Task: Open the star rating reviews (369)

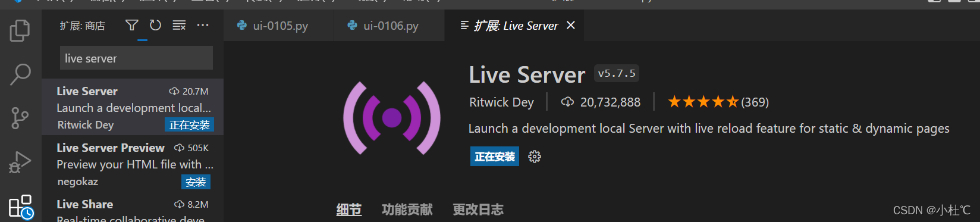Action: [718, 102]
